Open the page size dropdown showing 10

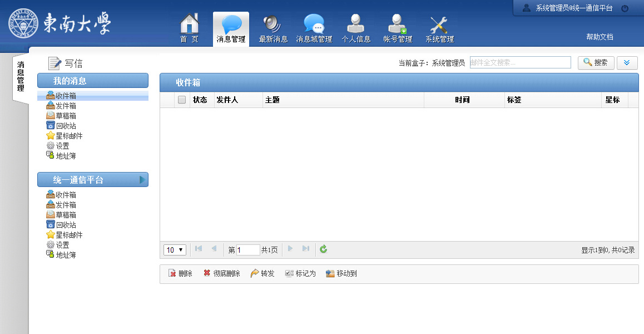pos(175,249)
